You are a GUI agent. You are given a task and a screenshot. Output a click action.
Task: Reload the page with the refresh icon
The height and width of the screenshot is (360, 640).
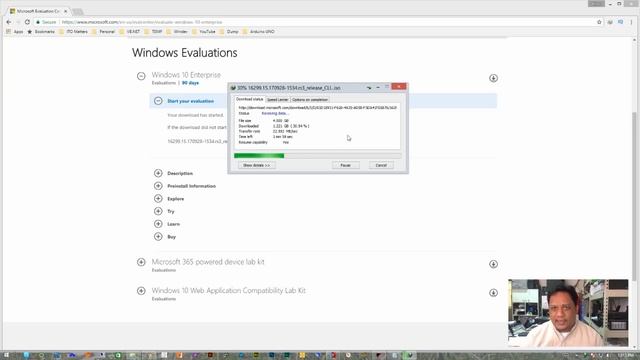27,22
